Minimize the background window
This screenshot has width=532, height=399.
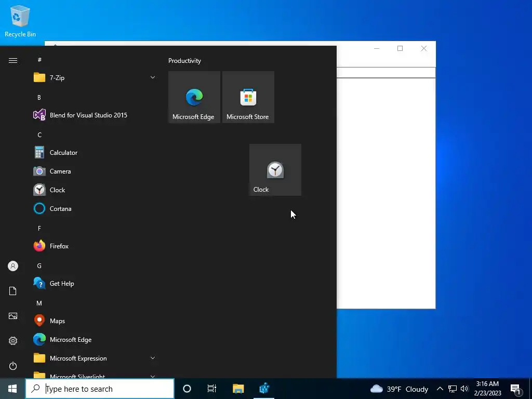click(x=377, y=48)
